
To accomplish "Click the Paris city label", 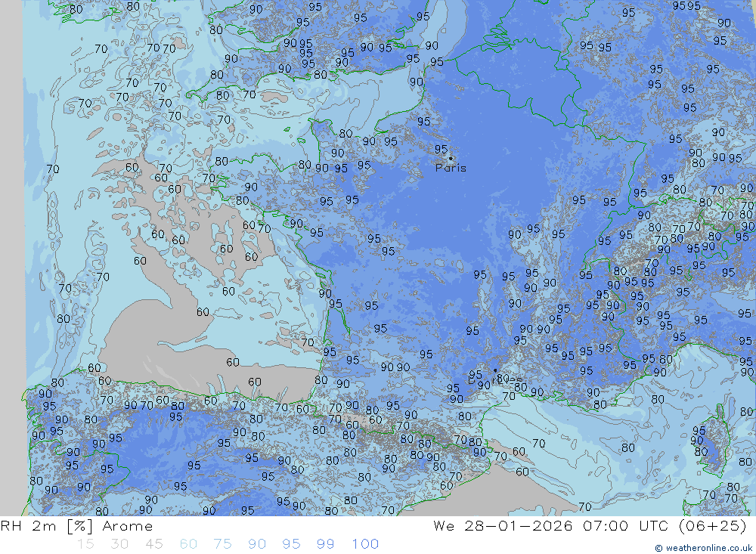I will point(451,169).
